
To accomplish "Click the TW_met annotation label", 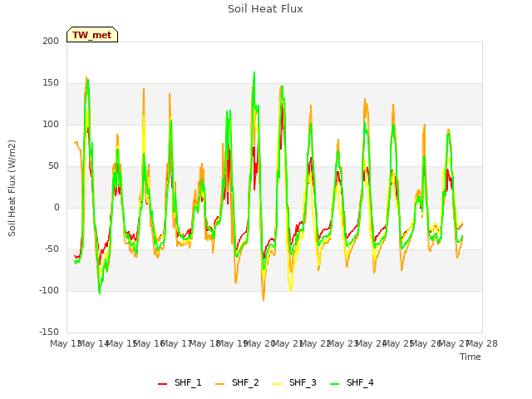I will coord(92,35).
